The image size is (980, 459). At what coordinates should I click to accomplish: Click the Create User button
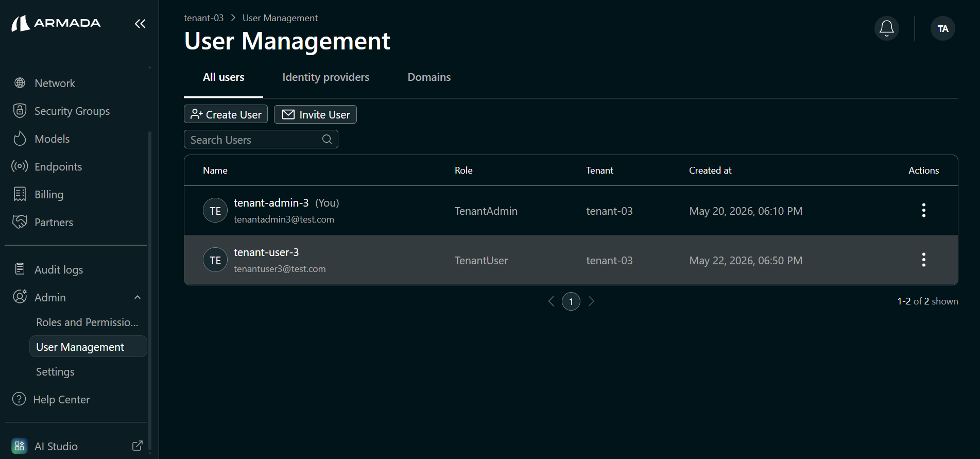click(x=226, y=114)
